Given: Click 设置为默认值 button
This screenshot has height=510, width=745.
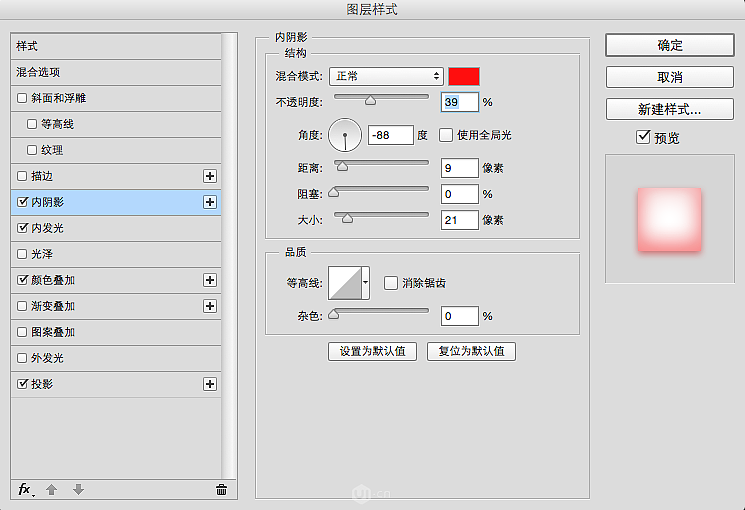Looking at the screenshot, I should (x=372, y=351).
